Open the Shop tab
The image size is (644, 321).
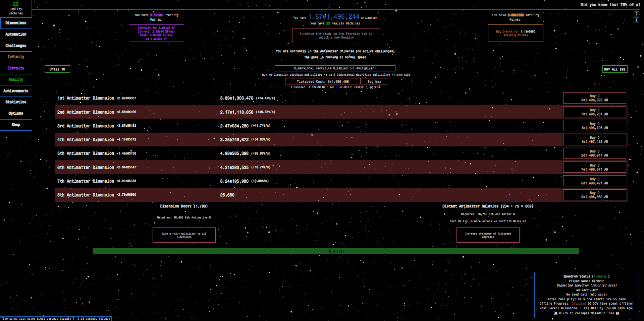tap(16, 125)
